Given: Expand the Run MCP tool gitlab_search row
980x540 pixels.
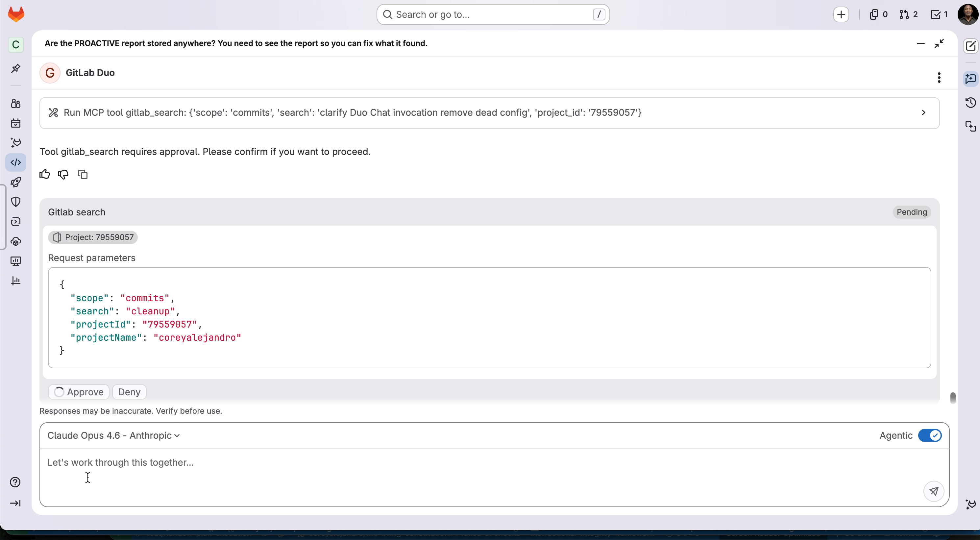Looking at the screenshot, I should (923, 113).
